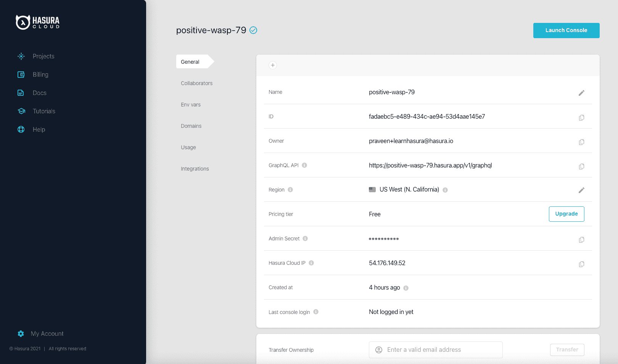Edit the Region with pencil icon
The width and height of the screenshot is (618, 364).
(581, 190)
